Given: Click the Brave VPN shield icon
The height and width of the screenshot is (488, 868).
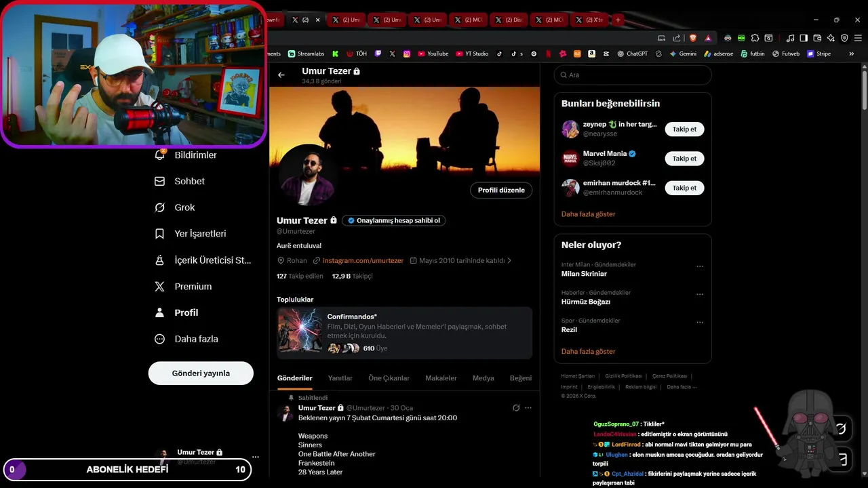Looking at the screenshot, I should 844,38.
